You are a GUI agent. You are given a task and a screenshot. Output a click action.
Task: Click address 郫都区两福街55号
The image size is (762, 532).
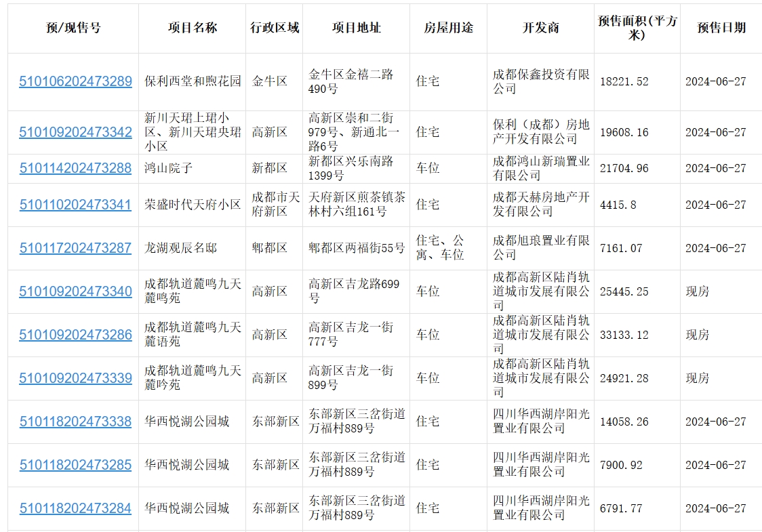pos(357,248)
